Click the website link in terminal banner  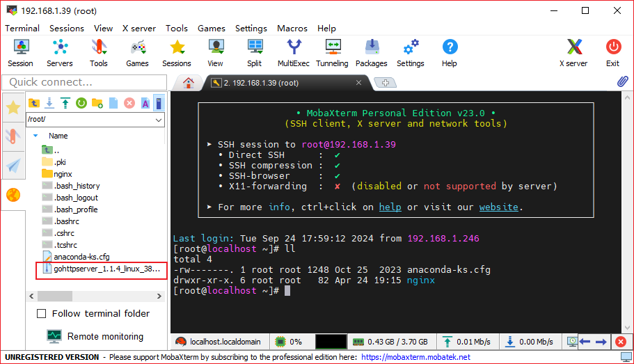[x=498, y=207]
